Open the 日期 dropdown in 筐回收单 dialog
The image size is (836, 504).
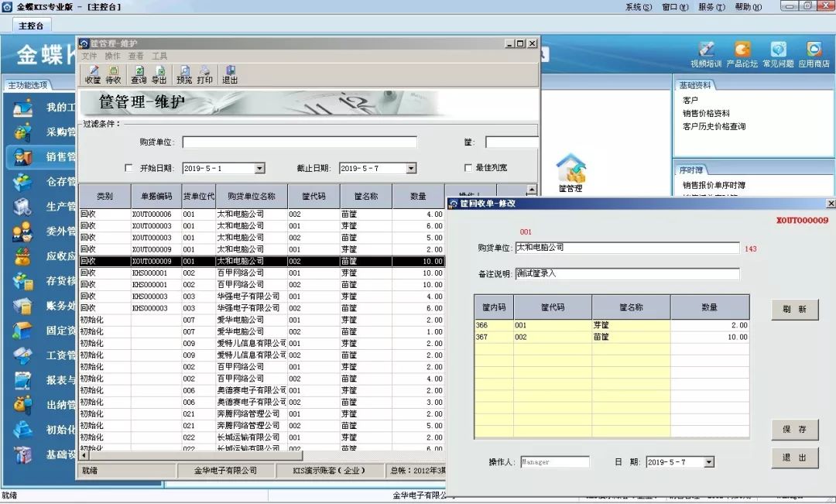click(708, 462)
